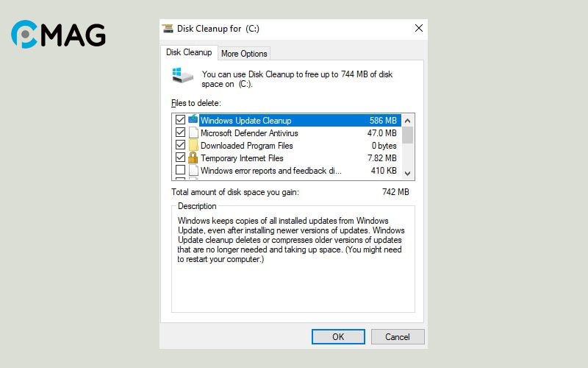Select the Windows Update Cleanup icon

click(x=193, y=120)
